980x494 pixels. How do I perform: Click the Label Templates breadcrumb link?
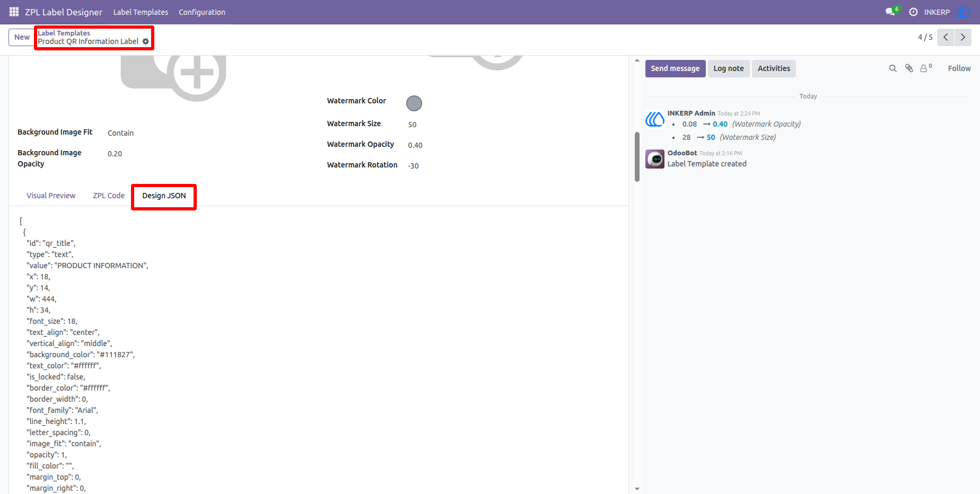[x=64, y=33]
